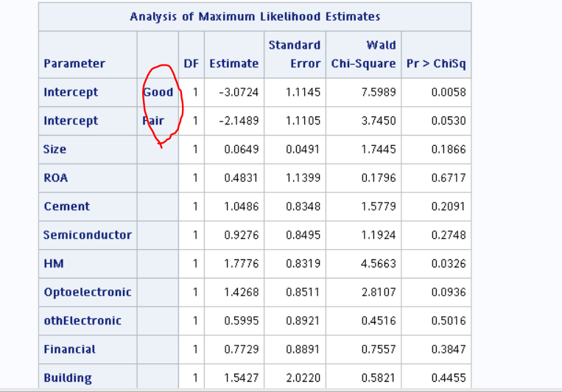Click the p-value 0.0058

tap(449, 92)
